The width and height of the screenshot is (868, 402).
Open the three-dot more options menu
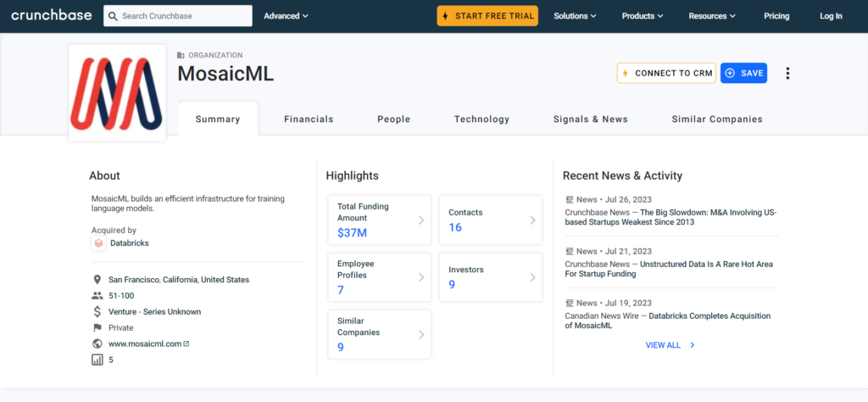point(787,73)
